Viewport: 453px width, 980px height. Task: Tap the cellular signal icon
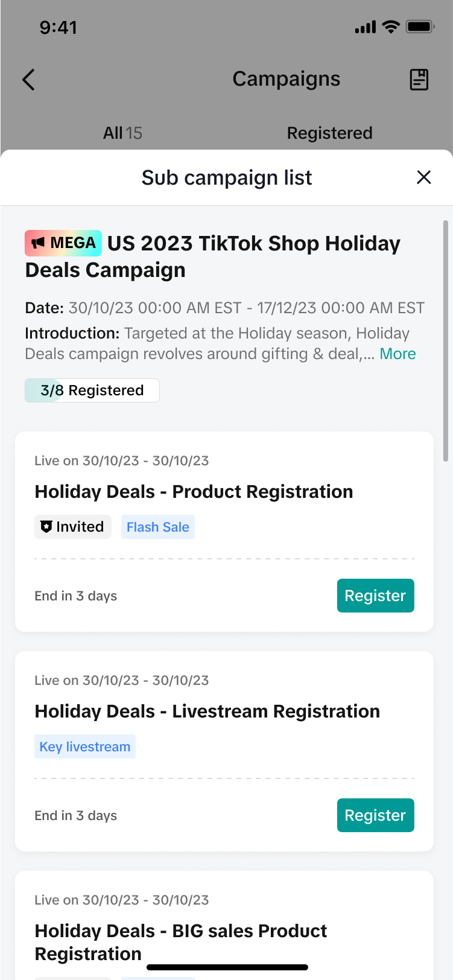366,27
